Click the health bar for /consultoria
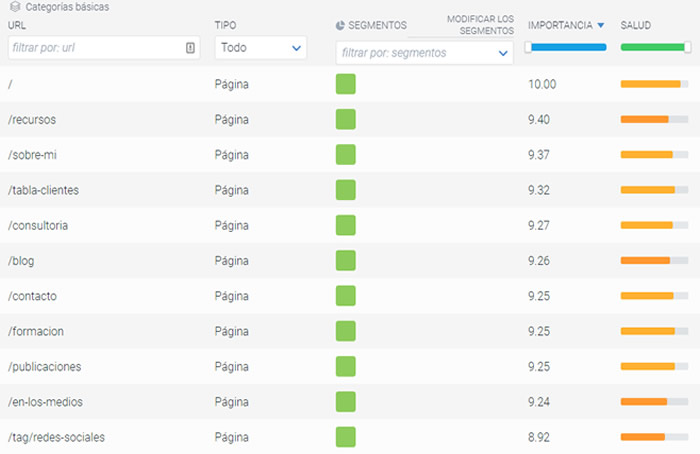Image resolution: width=700 pixels, height=454 pixels. [x=654, y=225]
